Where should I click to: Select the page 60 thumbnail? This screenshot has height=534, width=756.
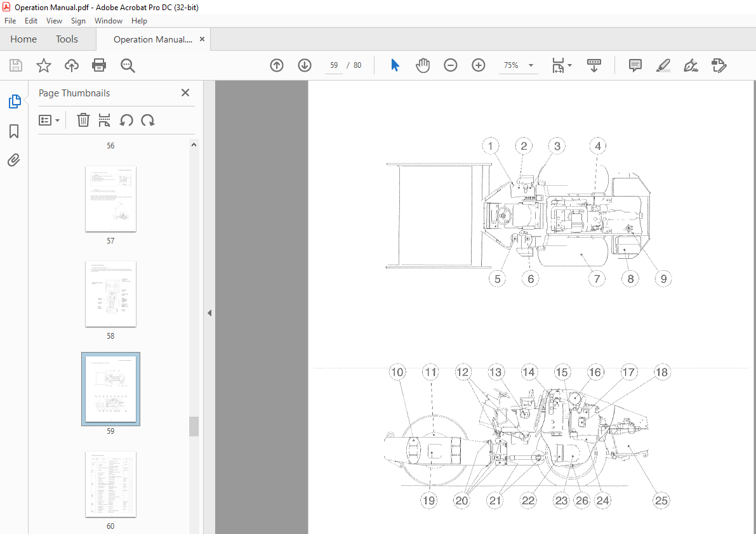110,485
